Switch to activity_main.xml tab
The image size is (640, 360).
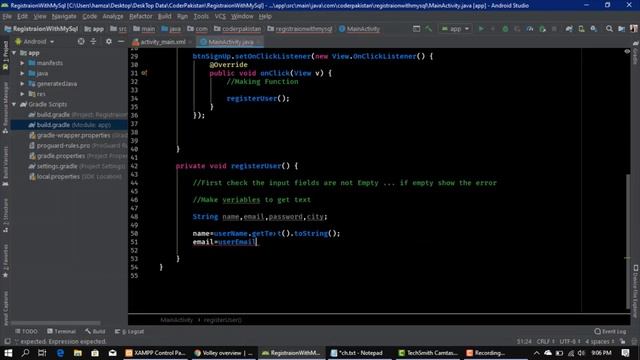(162, 42)
